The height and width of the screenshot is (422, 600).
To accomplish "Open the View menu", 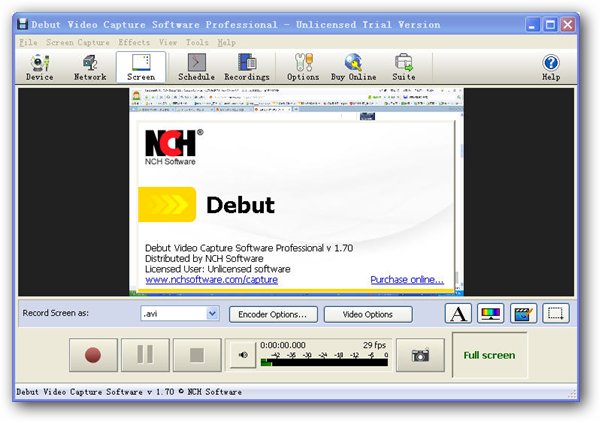I will coord(168,42).
